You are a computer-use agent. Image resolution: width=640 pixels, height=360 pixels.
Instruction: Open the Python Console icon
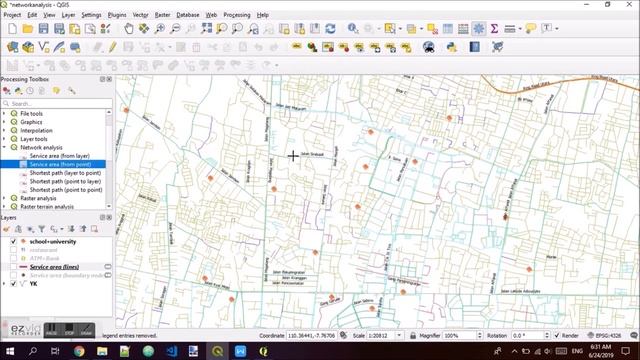[x=451, y=47]
